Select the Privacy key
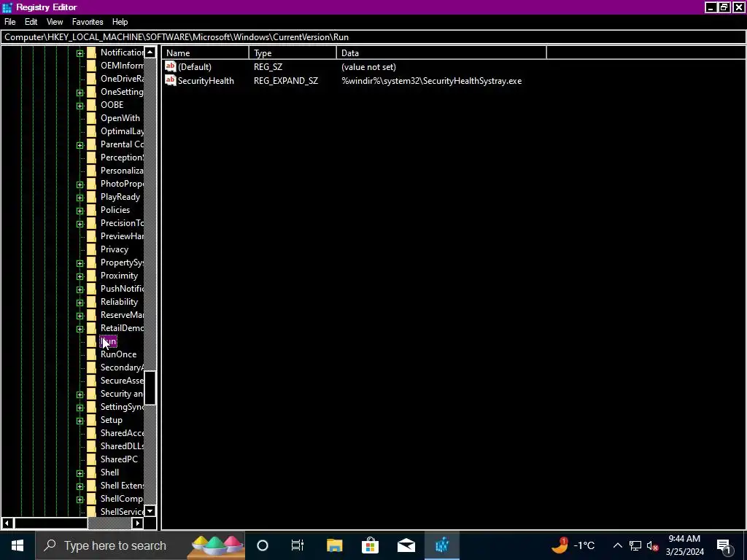This screenshot has height=560, width=747. (115, 249)
